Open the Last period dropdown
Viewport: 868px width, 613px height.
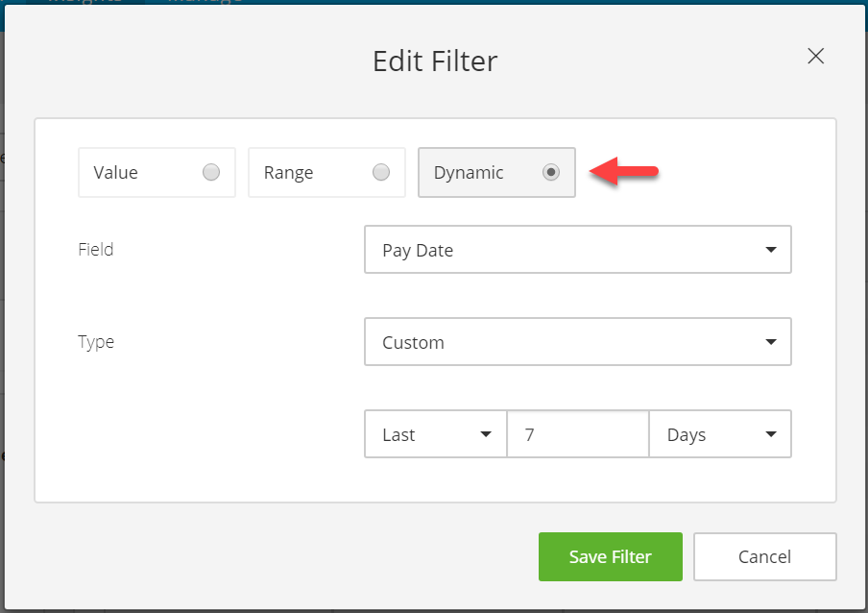click(436, 434)
